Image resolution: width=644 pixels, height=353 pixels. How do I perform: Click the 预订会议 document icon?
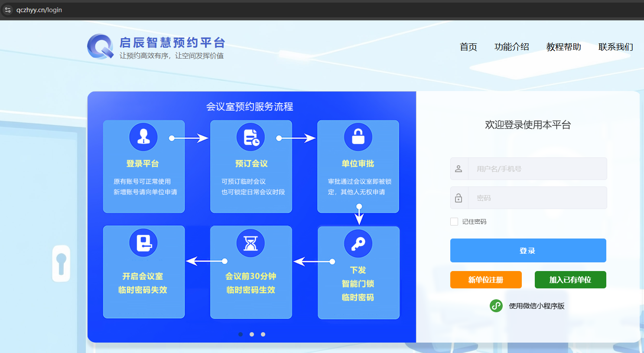point(250,137)
